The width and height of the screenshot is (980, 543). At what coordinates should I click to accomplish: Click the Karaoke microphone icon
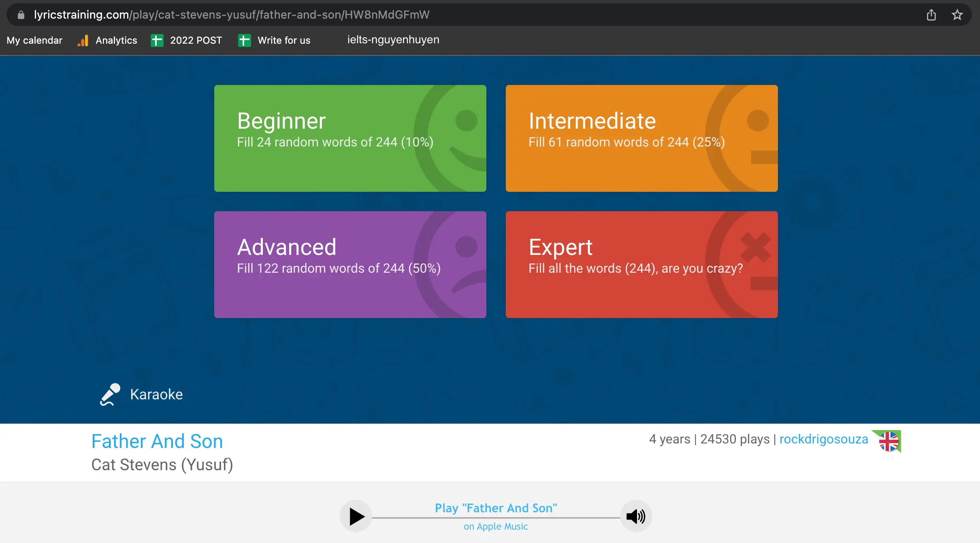coord(110,394)
